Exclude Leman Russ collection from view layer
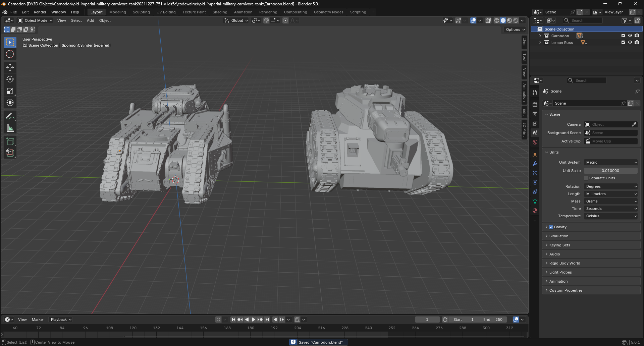The image size is (644, 346). tap(623, 43)
